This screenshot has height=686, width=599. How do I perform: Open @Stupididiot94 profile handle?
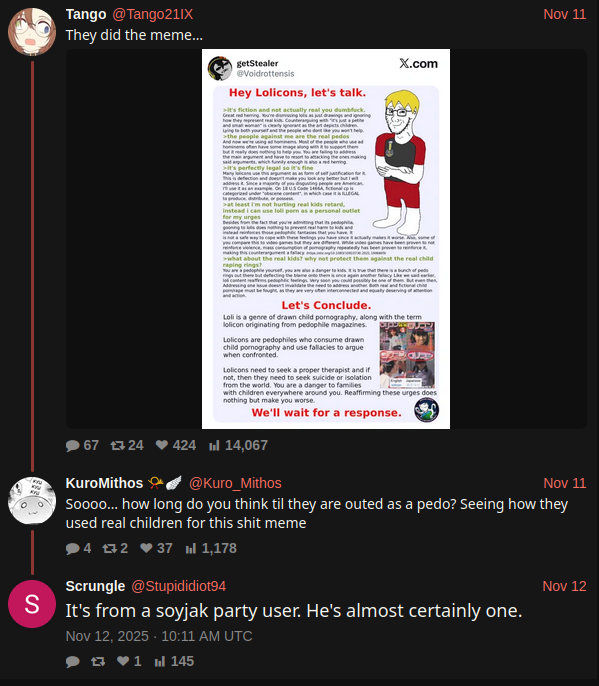click(179, 586)
